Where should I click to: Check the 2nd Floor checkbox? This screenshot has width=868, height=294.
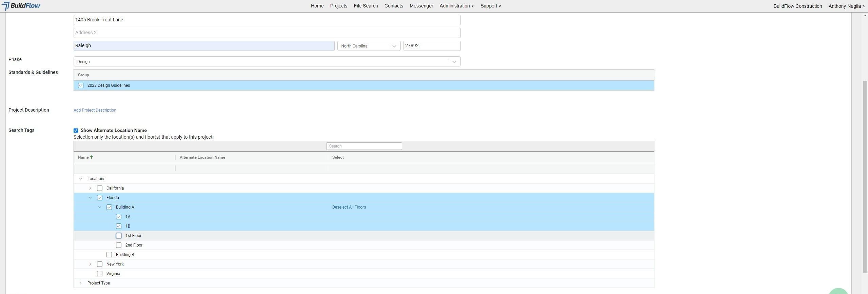(x=119, y=245)
